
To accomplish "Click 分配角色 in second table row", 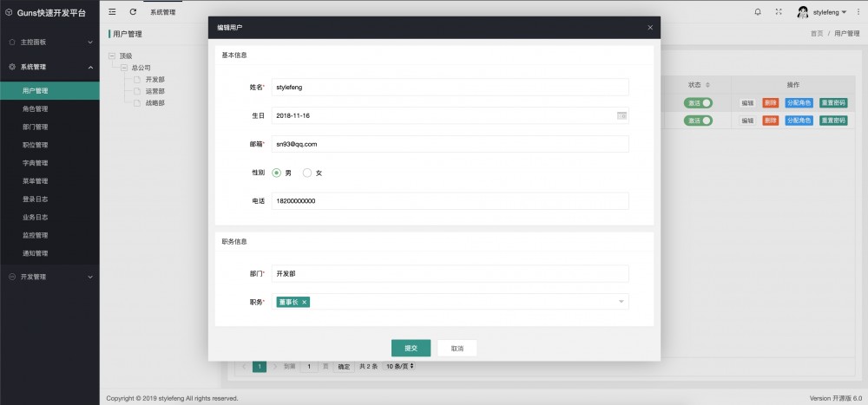I will pyautogui.click(x=799, y=120).
